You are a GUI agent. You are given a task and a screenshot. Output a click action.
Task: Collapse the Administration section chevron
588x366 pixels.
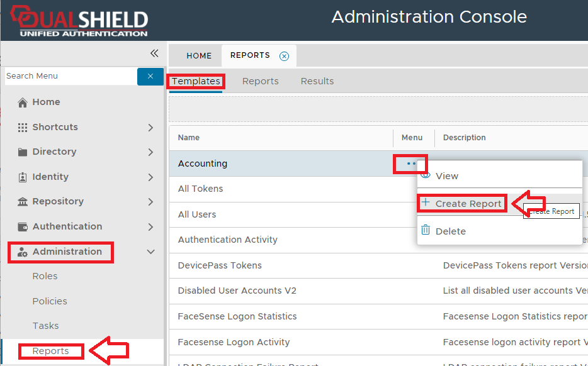[x=150, y=252]
